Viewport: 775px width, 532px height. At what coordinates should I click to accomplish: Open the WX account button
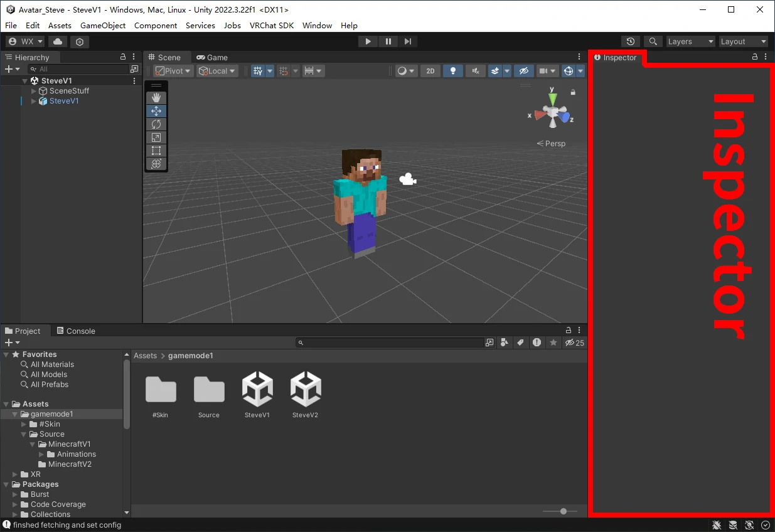[x=25, y=41]
